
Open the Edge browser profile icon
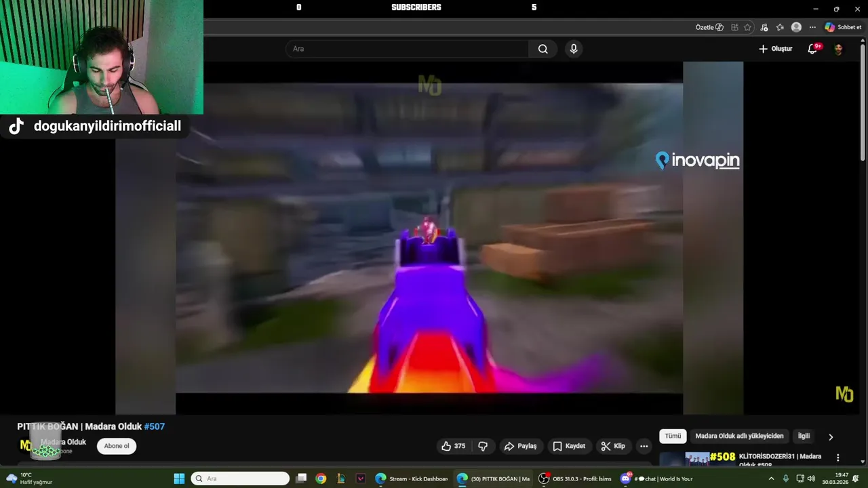796,27
